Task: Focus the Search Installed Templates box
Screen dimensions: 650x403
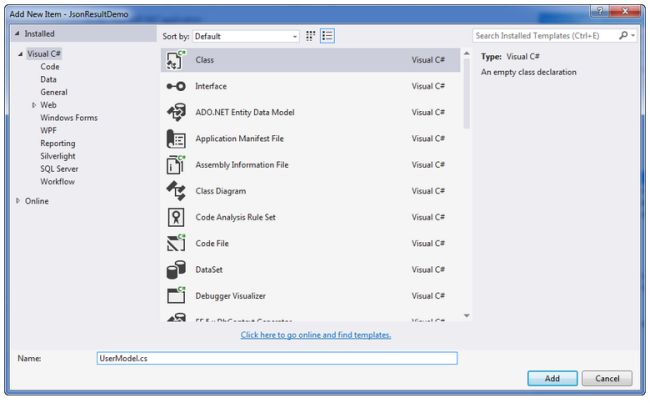Action: [x=545, y=36]
